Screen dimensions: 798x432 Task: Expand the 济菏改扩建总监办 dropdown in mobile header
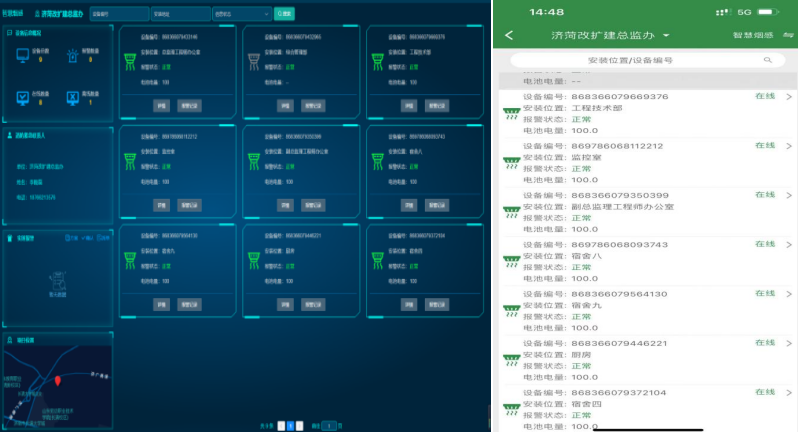[x=666, y=36]
